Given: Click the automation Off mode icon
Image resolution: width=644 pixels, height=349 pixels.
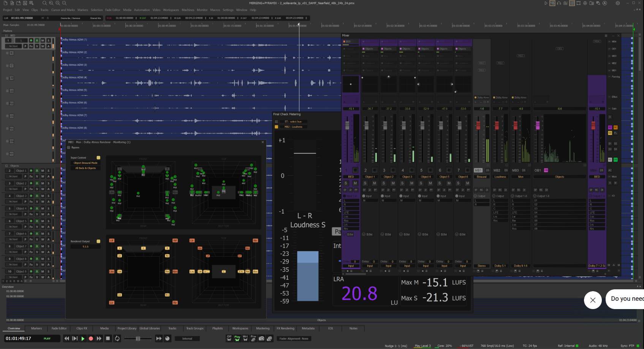Looking at the screenshot, I should pos(229,338).
